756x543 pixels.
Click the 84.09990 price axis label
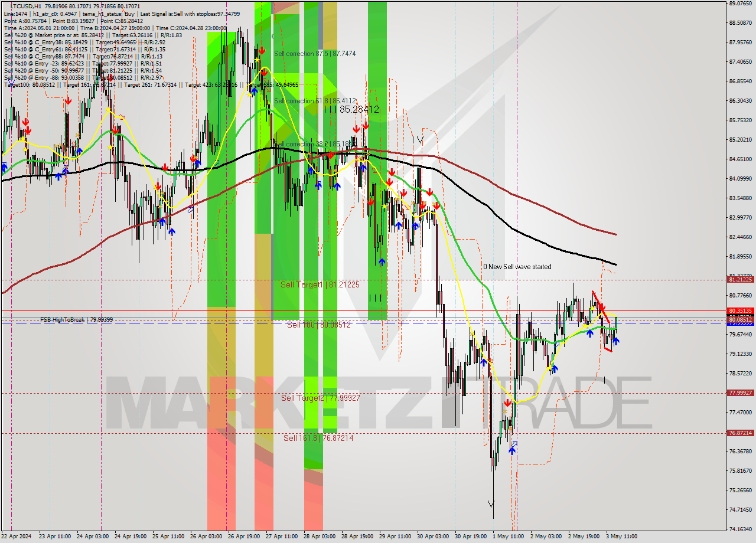tap(740, 179)
